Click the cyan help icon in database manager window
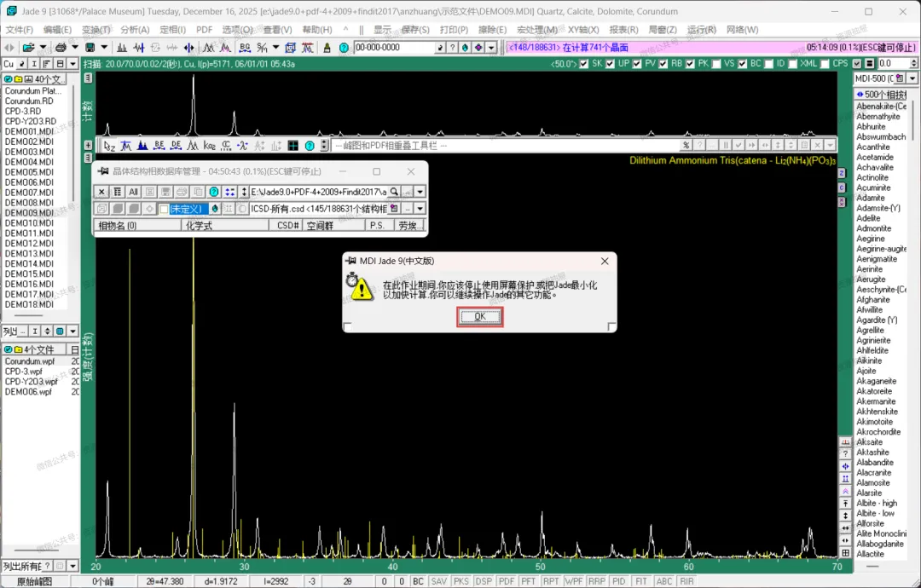The width and height of the screenshot is (921, 588). click(x=214, y=192)
